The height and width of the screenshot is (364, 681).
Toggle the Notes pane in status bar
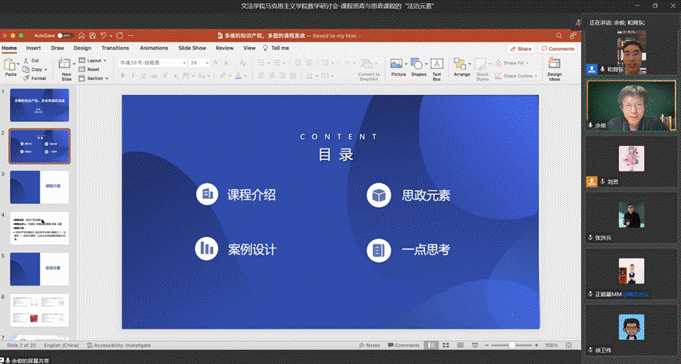pos(369,345)
